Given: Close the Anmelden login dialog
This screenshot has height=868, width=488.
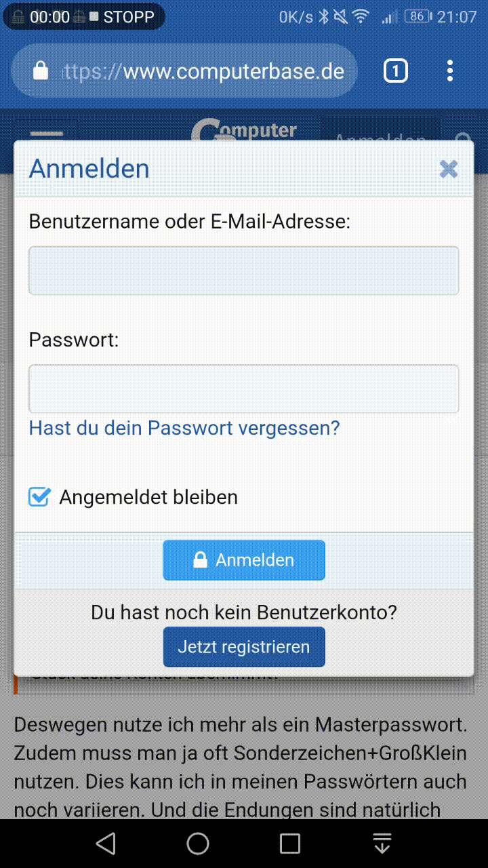Looking at the screenshot, I should tap(449, 169).
